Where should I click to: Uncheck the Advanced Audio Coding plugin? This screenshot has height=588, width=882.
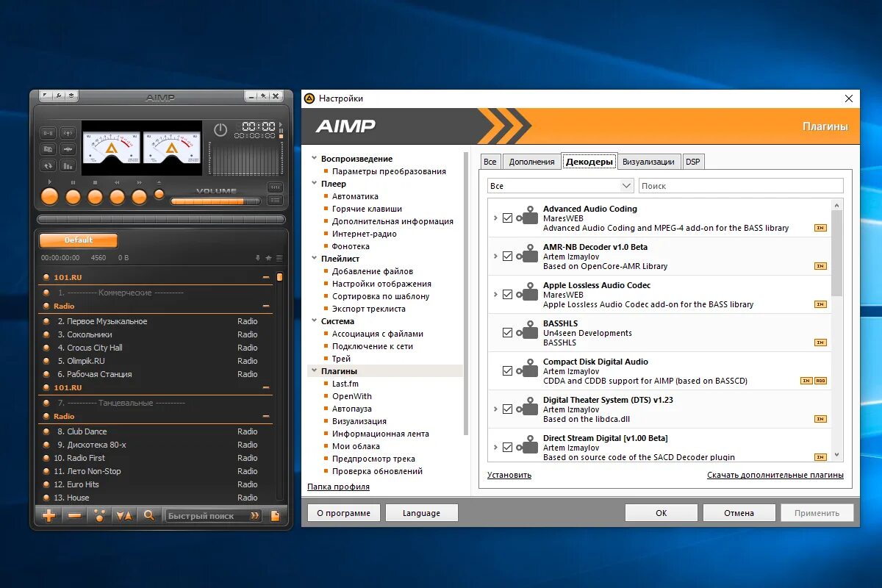click(507, 218)
